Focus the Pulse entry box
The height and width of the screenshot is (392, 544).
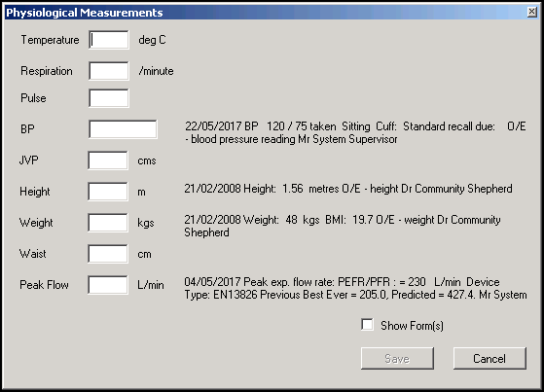[x=109, y=98]
